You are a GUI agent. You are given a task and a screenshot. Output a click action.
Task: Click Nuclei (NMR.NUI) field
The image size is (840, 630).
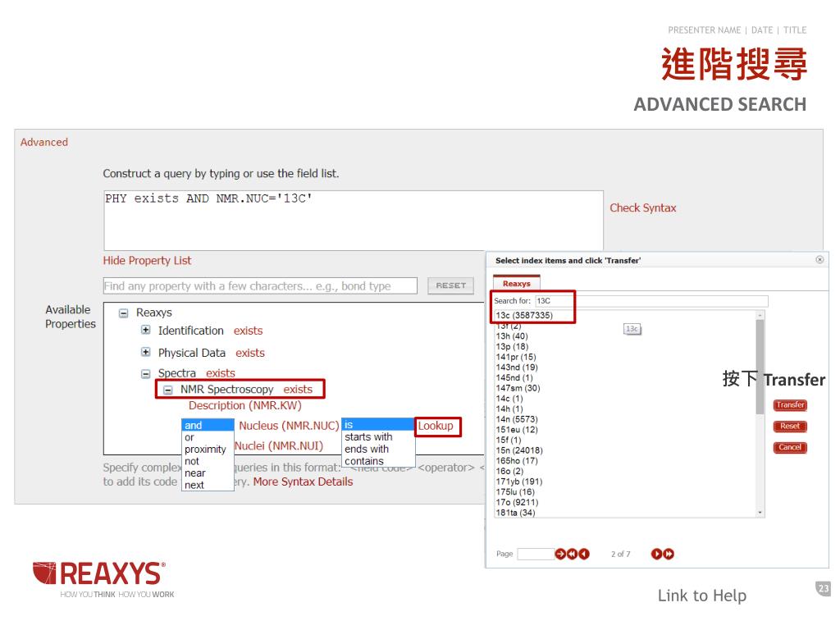tap(279, 445)
